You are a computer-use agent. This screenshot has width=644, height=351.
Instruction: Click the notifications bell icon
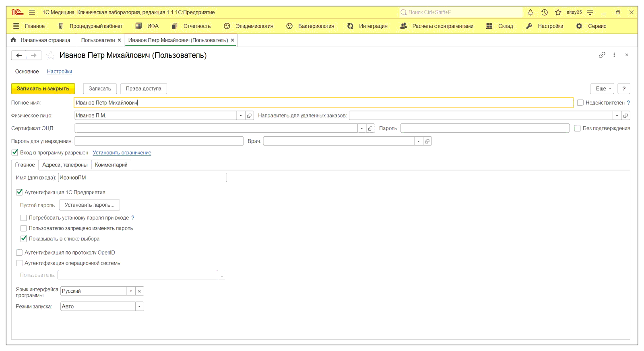coord(530,12)
